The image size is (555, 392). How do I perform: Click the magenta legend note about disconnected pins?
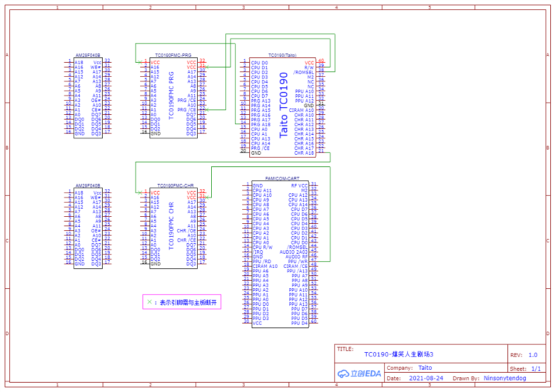[182, 302]
